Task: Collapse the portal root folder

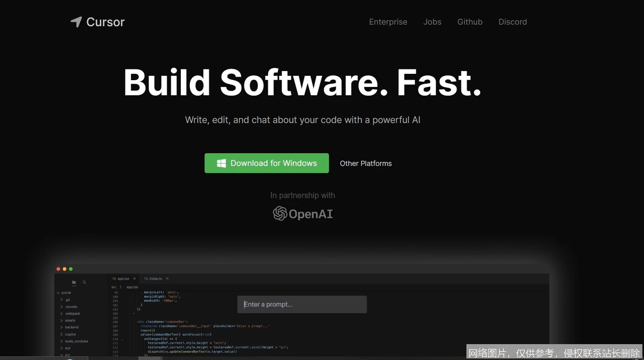Action: point(58,293)
